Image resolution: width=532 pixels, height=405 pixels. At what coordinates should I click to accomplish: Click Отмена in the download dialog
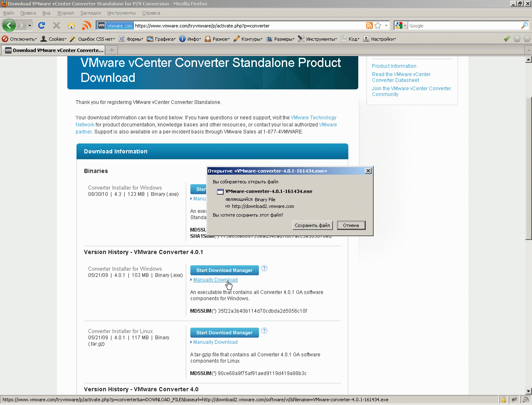click(351, 225)
